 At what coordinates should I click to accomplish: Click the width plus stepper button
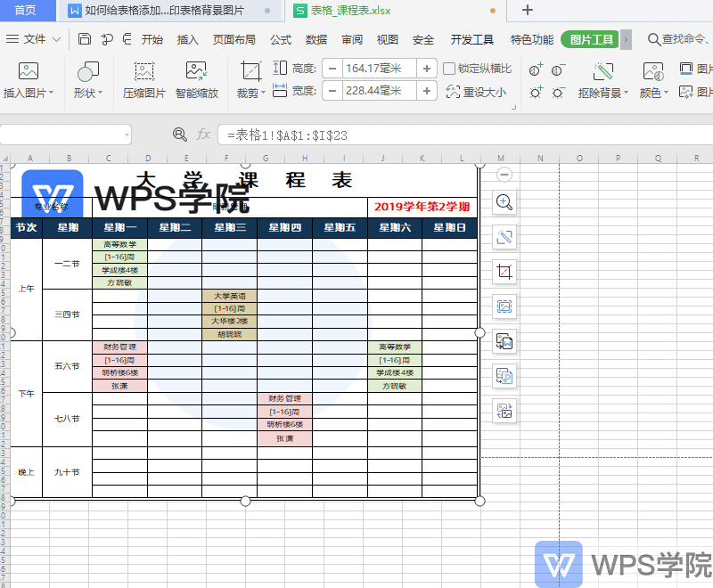coord(427,91)
